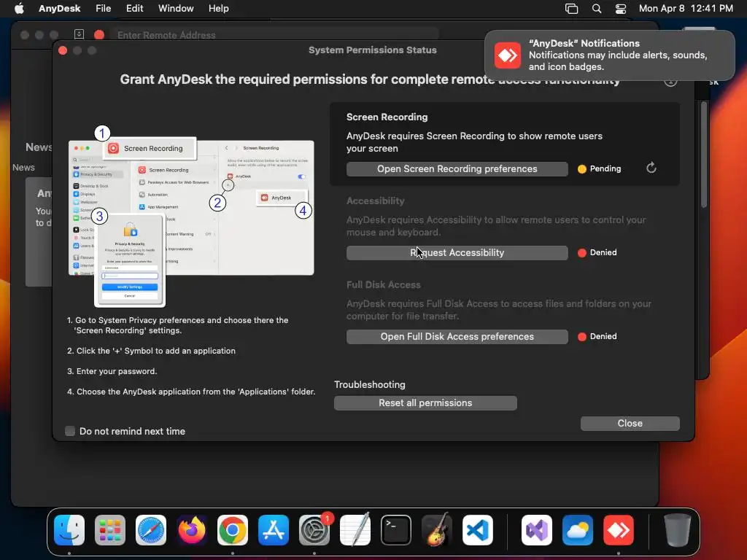Click the session tab icon beside address field
747x560 pixels.
[79, 34]
